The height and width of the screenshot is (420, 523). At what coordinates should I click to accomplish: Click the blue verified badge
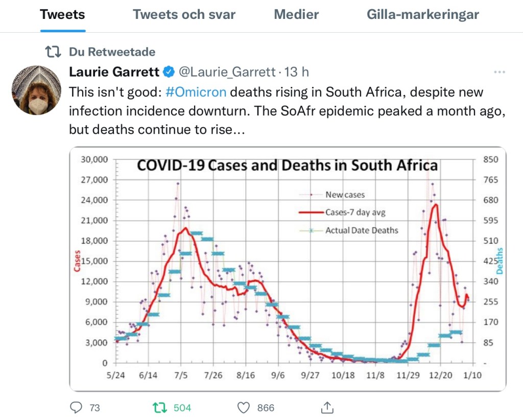click(170, 72)
